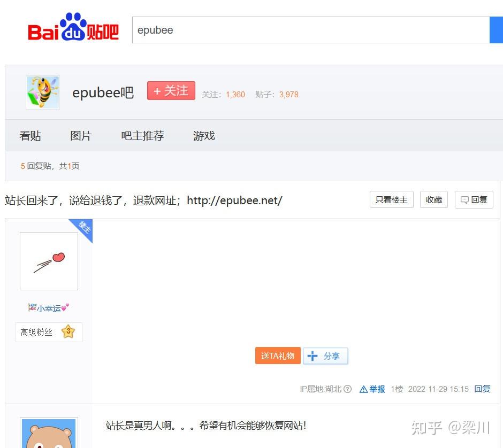This screenshot has width=503, height=448.
Task: Enable the 只看楼主 view filter
Action: [x=391, y=199]
